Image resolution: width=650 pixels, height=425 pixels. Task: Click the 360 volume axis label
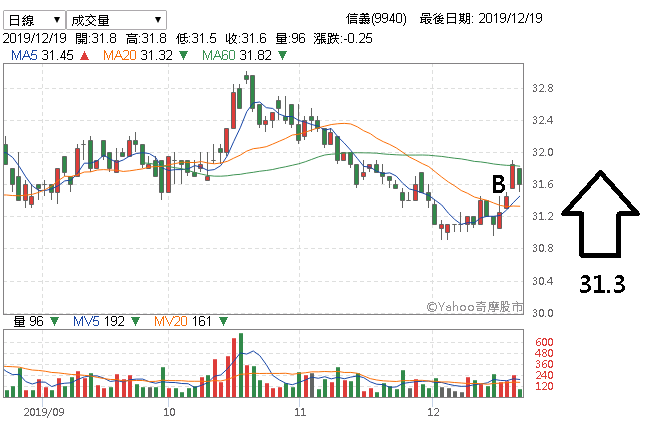[544, 364]
